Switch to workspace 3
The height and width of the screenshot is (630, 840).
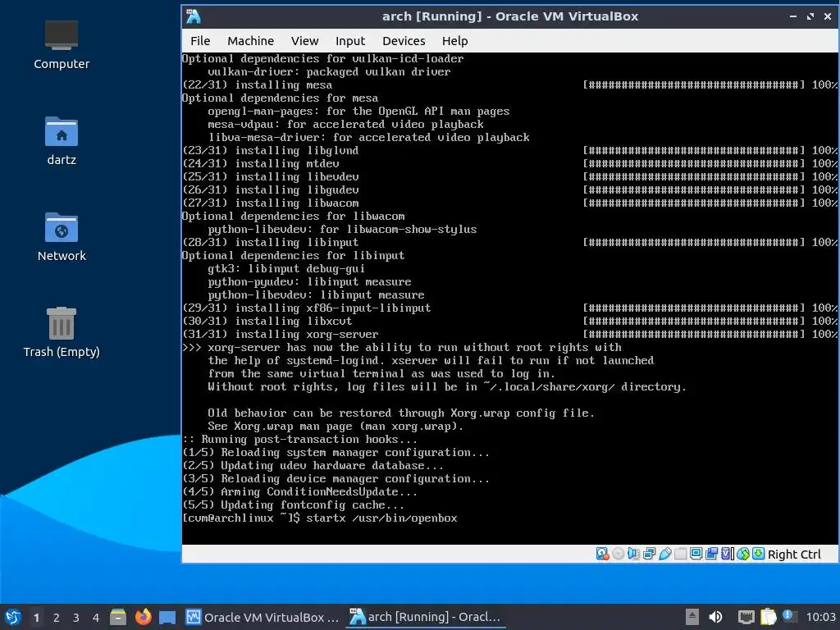pyautogui.click(x=76, y=617)
